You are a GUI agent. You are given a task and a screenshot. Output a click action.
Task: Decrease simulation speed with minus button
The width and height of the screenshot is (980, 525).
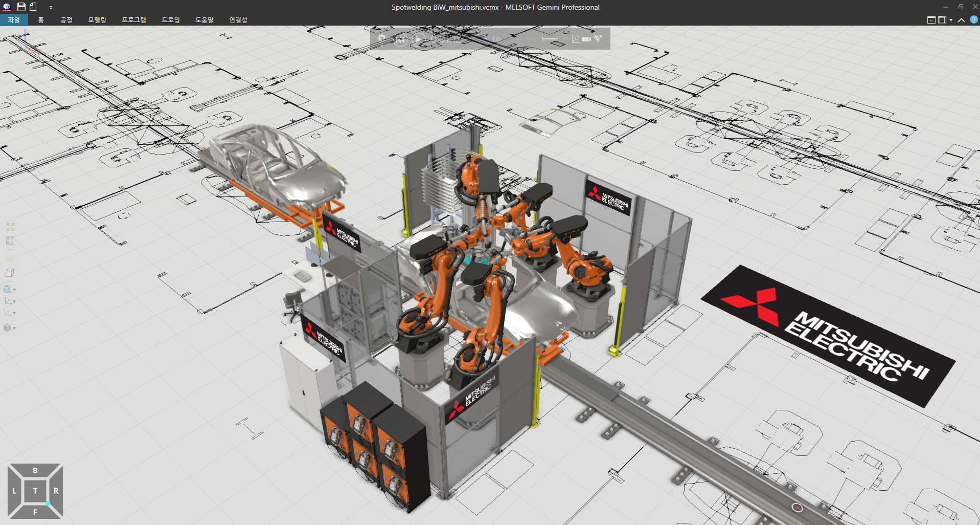(x=519, y=39)
